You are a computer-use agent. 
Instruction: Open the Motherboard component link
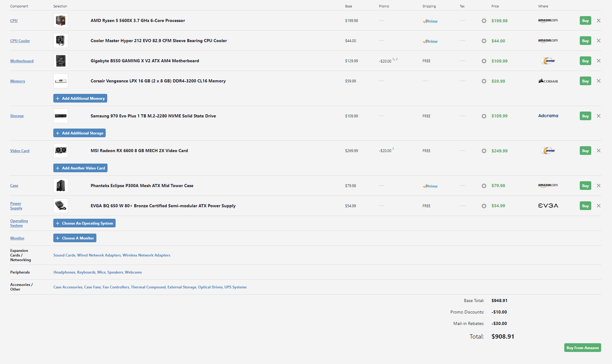(22, 61)
